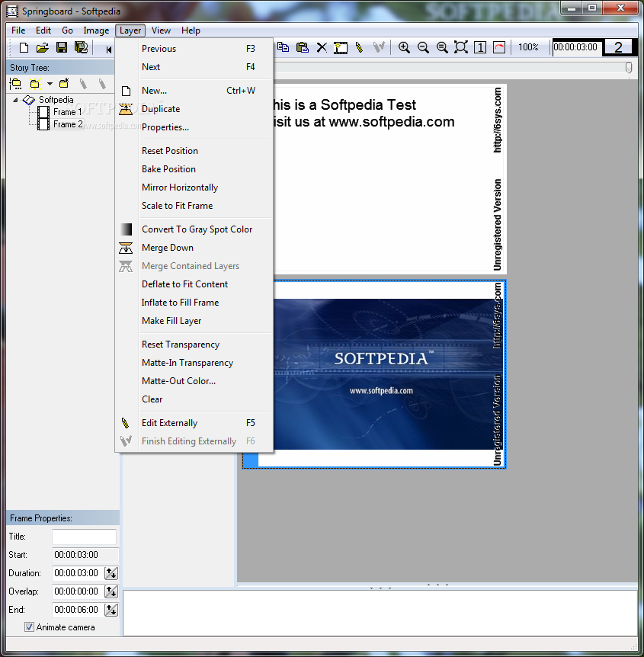Screen dimensions: 644x657
Task: Toggle the Animate camera checkbox
Action: tap(29, 627)
